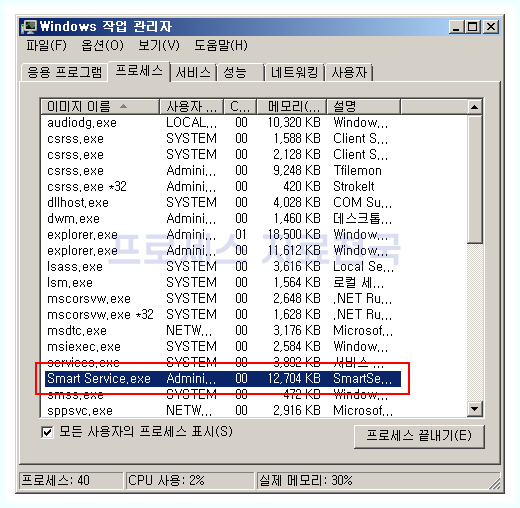This screenshot has width=520, height=508.
Task: Click the CPU 사용: 2% status entry
Action: 189,480
